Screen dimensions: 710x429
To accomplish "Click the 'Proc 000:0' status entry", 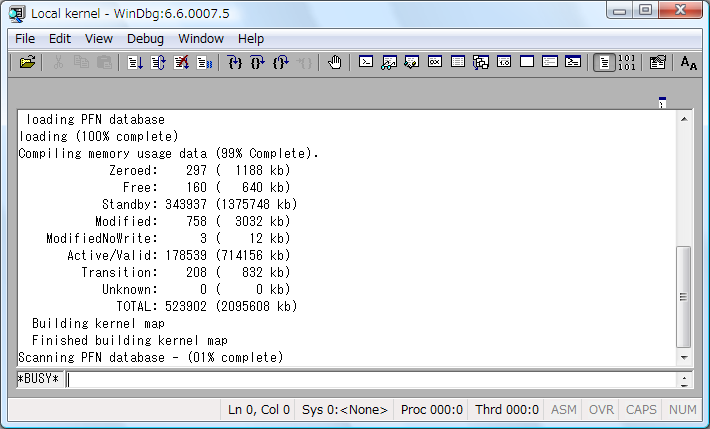I will tap(432, 410).
